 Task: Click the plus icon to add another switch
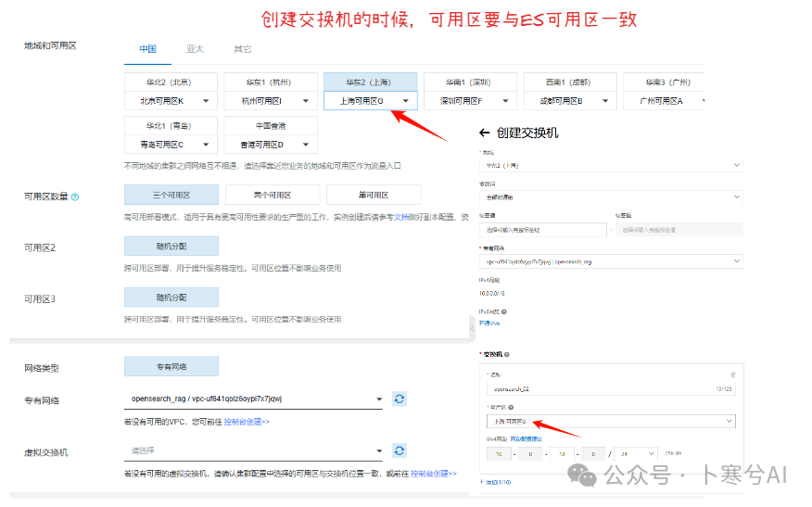coord(482,482)
